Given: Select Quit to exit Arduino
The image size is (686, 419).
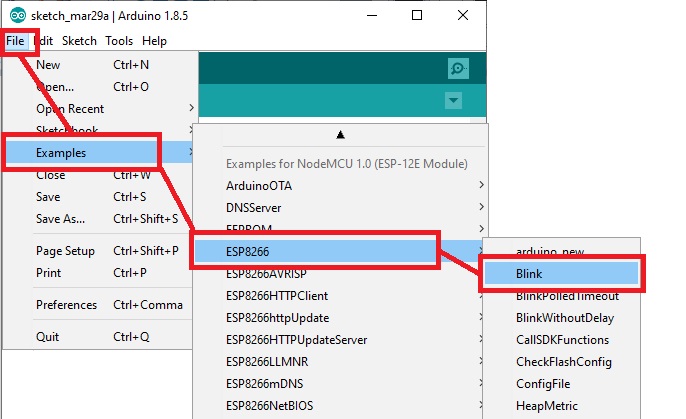Looking at the screenshot, I should [x=98, y=337].
